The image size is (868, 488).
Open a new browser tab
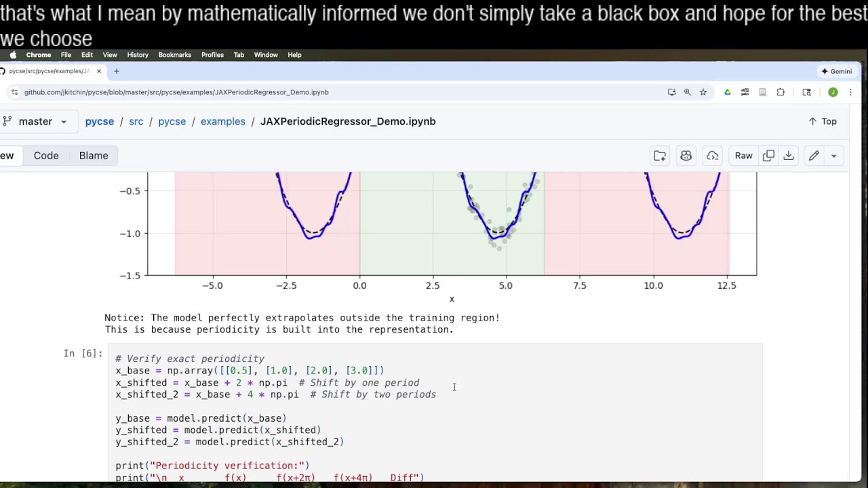pos(117,71)
